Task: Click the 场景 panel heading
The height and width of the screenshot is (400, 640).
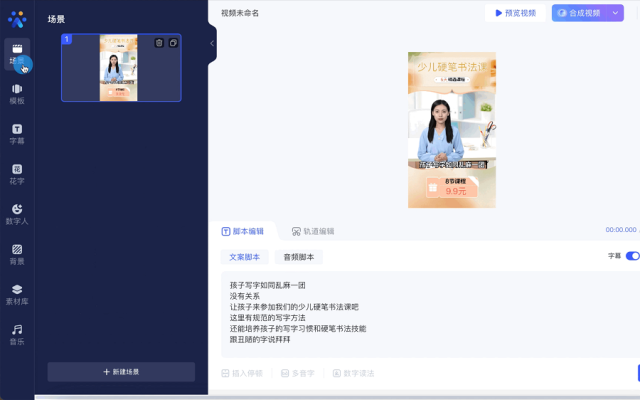Action: (56, 19)
